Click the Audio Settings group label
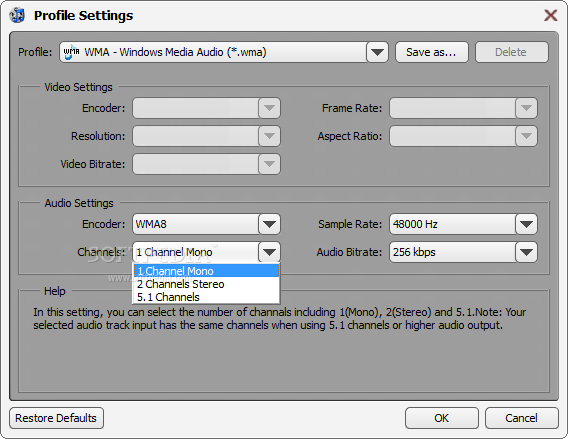Viewport: 568px width, 439px height. 79,203
